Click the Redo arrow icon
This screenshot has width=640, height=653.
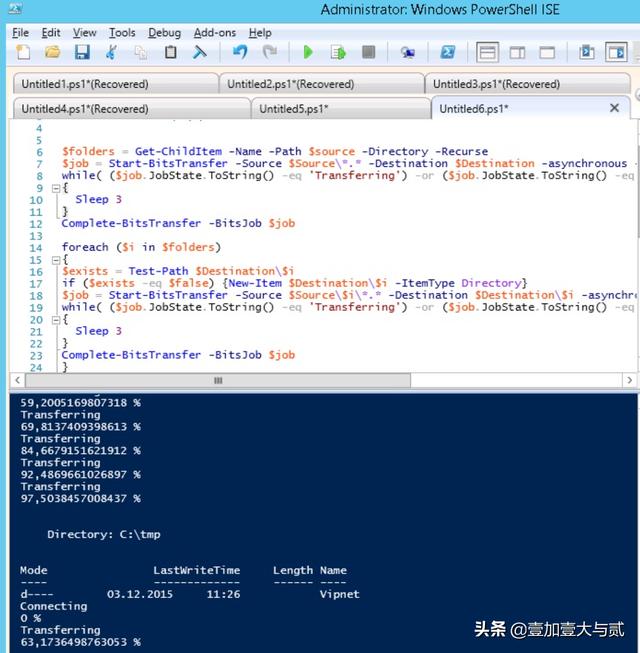pos(269,52)
